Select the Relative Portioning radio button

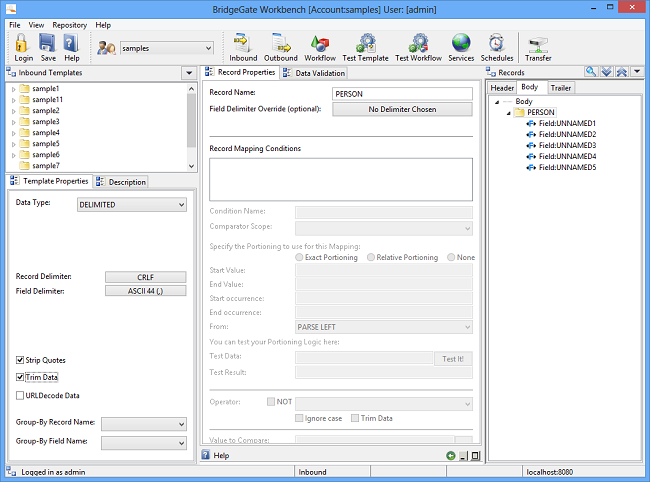pos(371,257)
